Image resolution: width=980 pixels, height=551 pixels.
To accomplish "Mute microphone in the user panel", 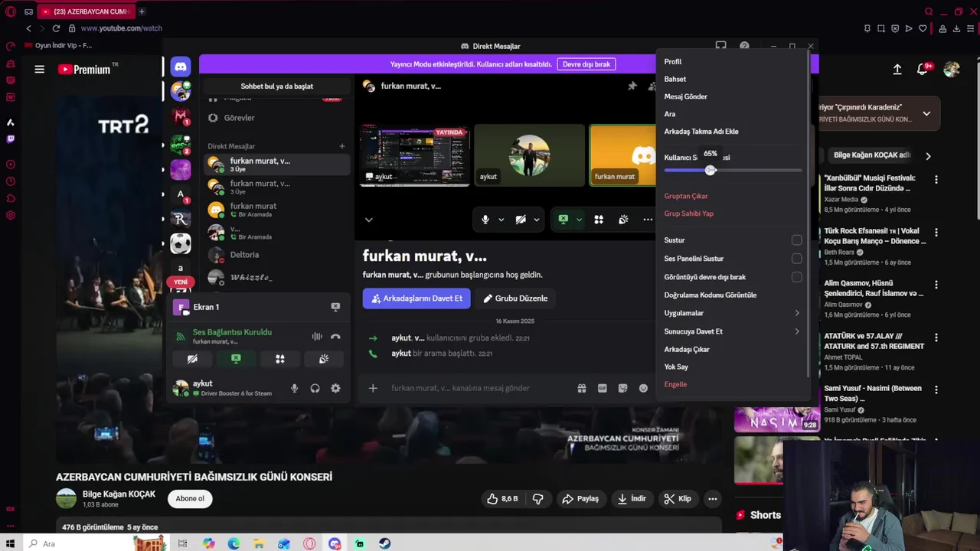I will coord(294,388).
